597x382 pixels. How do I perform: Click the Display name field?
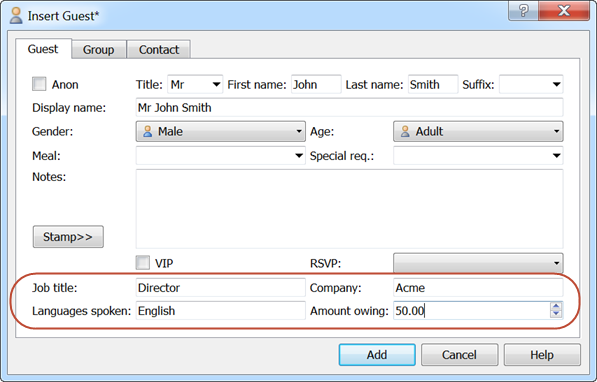pyautogui.click(x=349, y=107)
